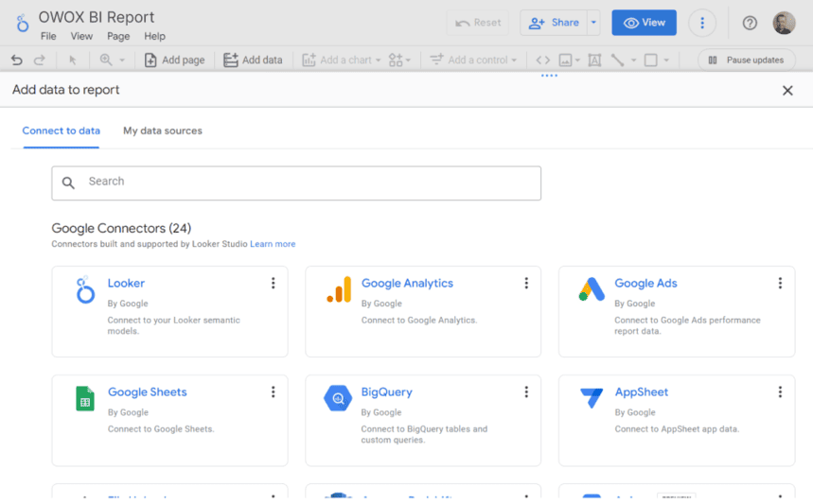813x504 pixels.
Task: Undo the last action
Action: pyautogui.click(x=17, y=61)
